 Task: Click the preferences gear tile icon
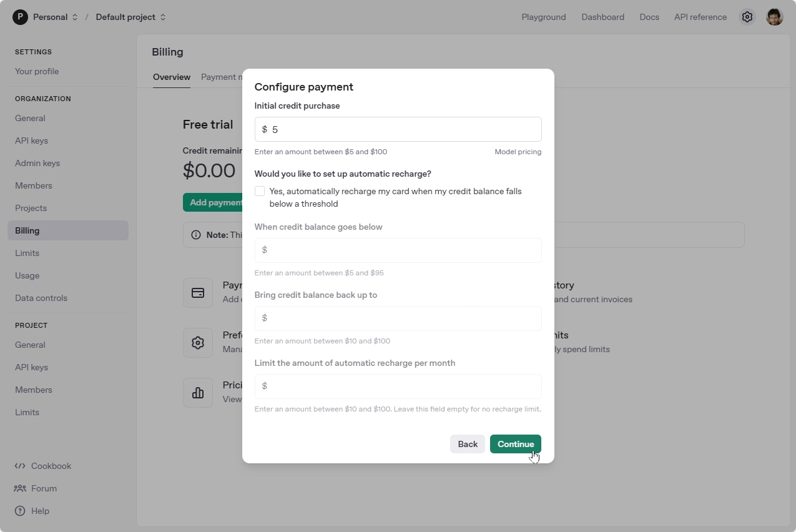tap(198, 343)
